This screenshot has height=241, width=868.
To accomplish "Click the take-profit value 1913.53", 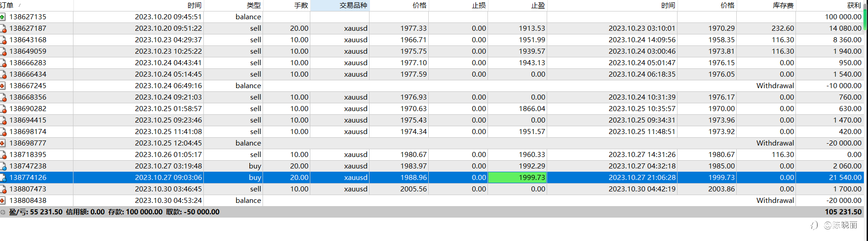I will (532, 28).
